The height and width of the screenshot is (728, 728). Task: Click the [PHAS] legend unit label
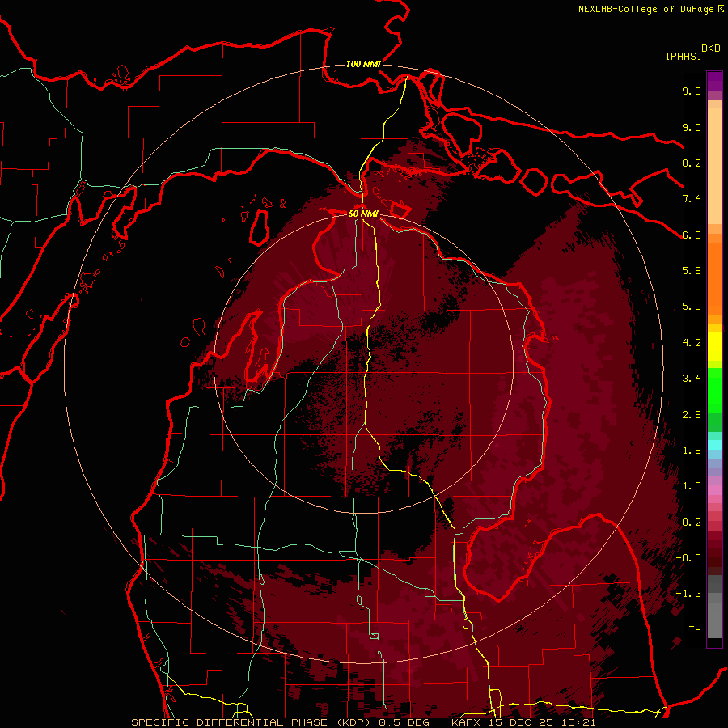(x=684, y=56)
